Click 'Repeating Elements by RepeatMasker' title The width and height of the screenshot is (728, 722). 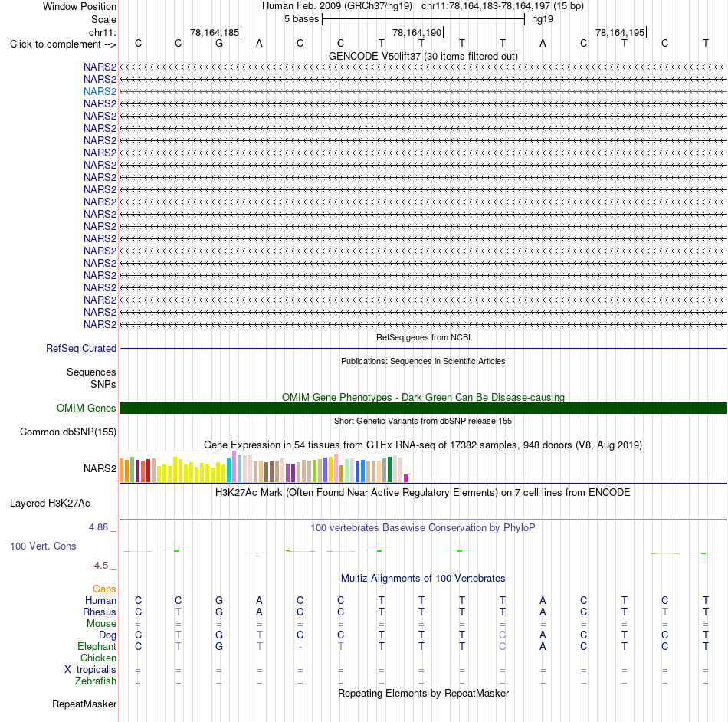423,693
